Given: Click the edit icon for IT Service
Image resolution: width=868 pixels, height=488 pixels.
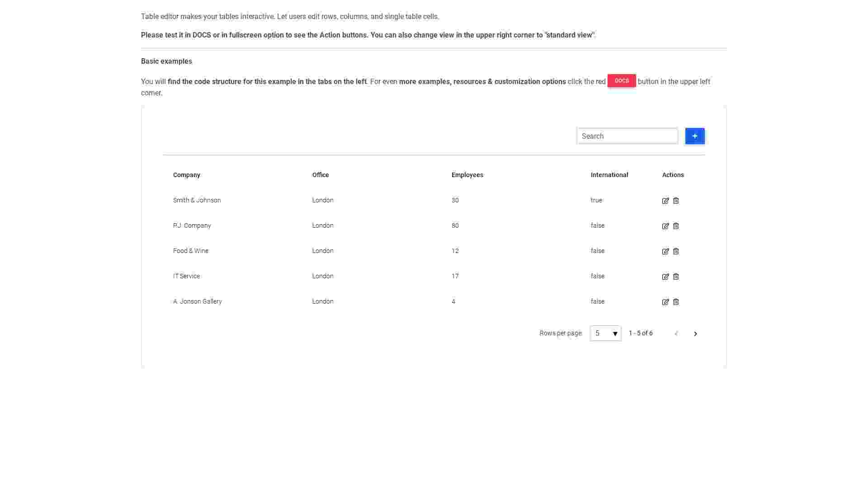Looking at the screenshot, I should click(665, 276).
